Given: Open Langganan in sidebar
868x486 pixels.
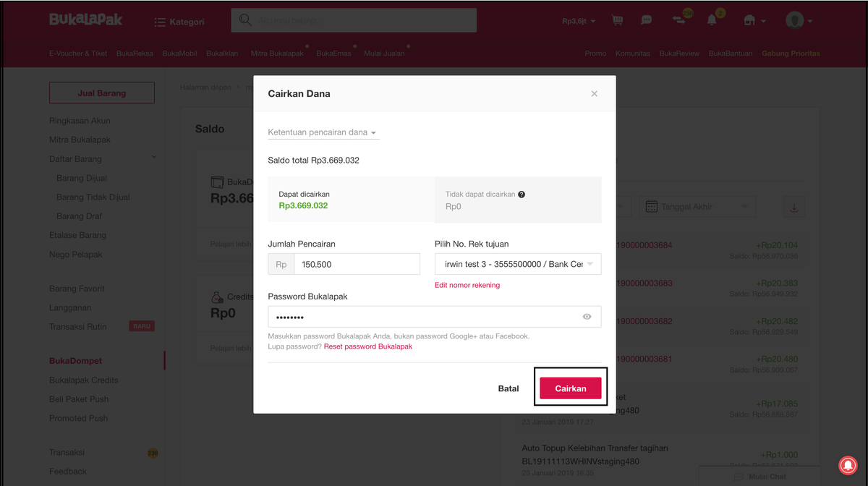Looking at the screenshot, I should (x=69, y=307).
